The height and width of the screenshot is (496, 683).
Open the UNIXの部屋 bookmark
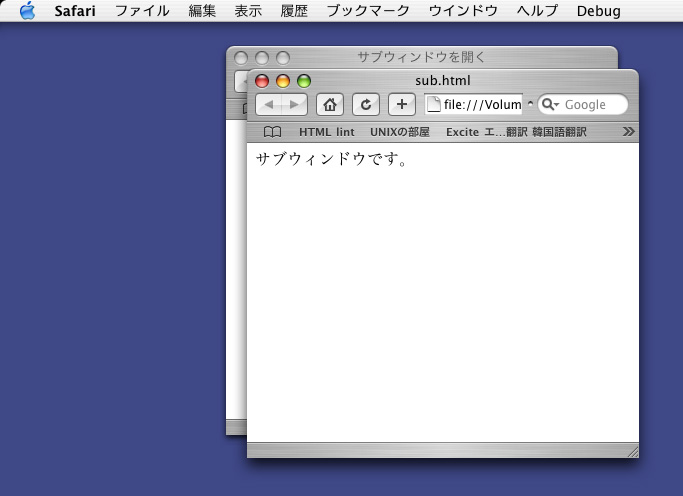pos(400,132)
